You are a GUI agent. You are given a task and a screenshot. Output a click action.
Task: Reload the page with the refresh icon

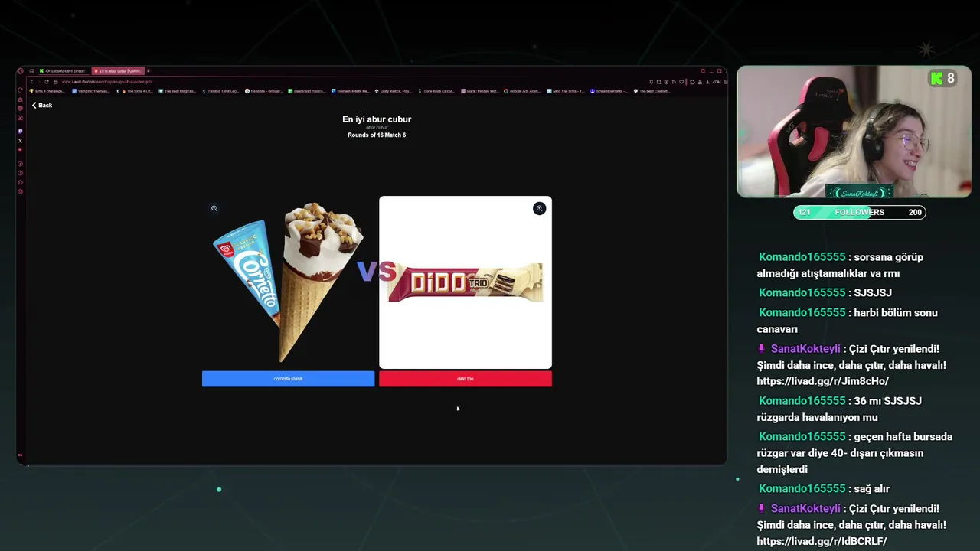[x=47, y=82]
